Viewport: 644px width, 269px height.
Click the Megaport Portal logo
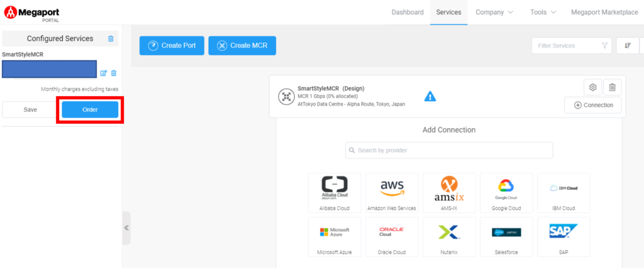31,14
